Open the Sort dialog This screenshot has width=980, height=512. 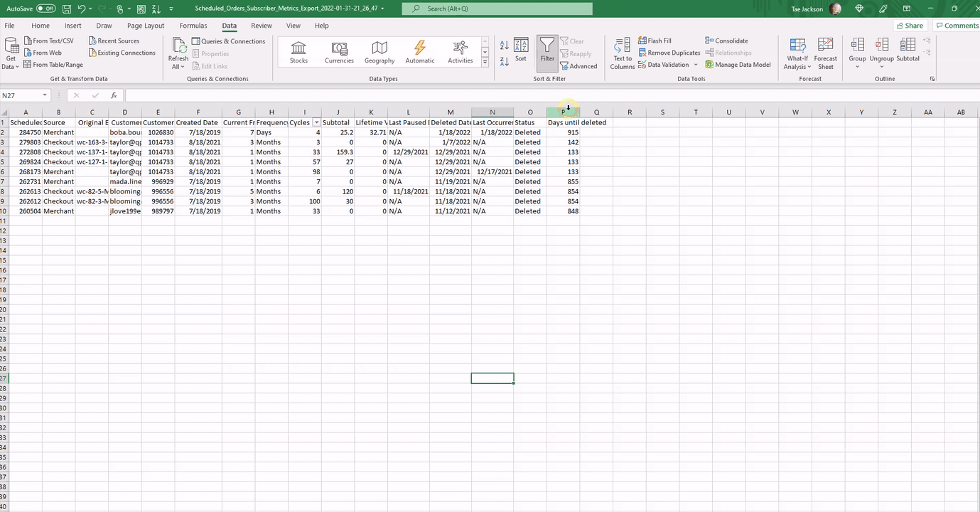521,50
